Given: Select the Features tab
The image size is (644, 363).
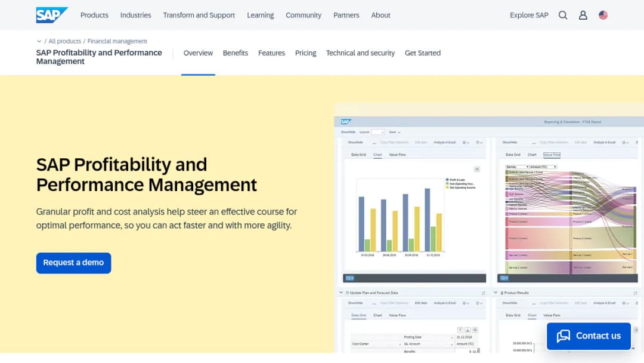Looking at the screenshot, I should point(271,53).
